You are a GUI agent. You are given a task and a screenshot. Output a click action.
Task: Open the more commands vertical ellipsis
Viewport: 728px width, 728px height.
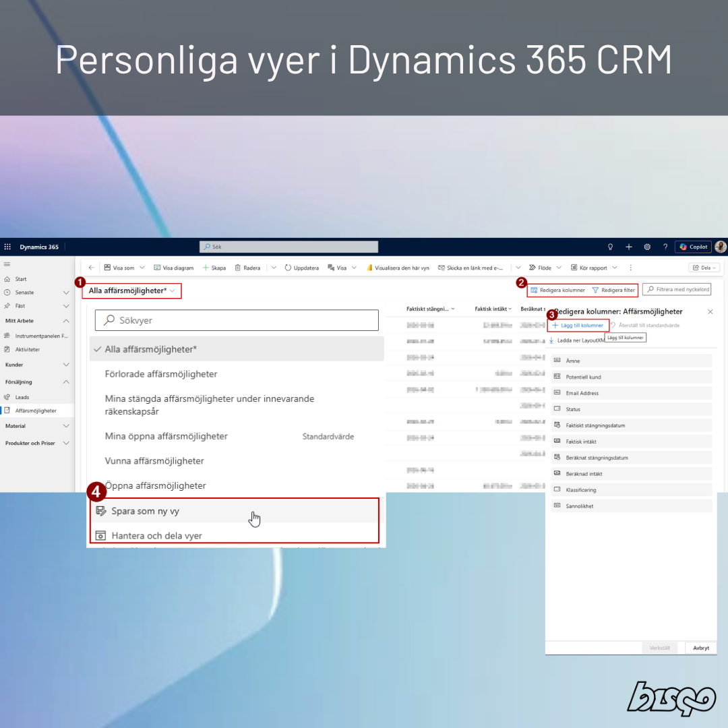click(630, 268)
